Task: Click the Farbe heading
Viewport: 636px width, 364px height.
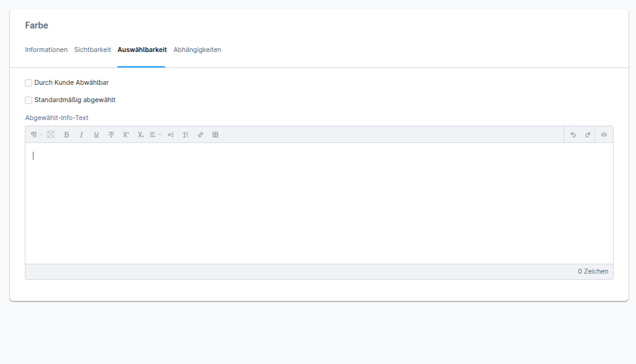Action: tap(37, 25)
